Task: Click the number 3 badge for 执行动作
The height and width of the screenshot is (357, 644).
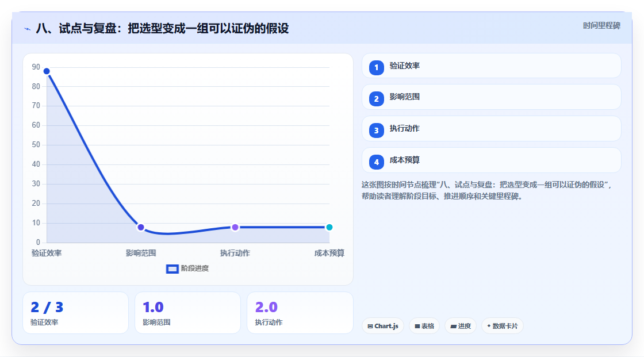Action: [x=376, y=130]
